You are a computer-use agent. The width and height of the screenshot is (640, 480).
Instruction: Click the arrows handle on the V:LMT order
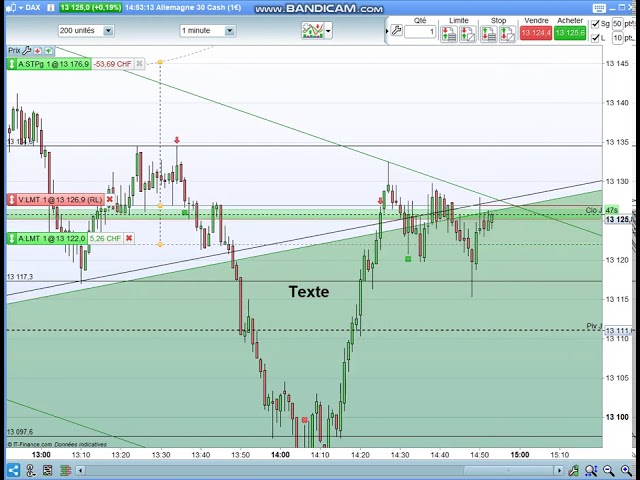(11, 200)
